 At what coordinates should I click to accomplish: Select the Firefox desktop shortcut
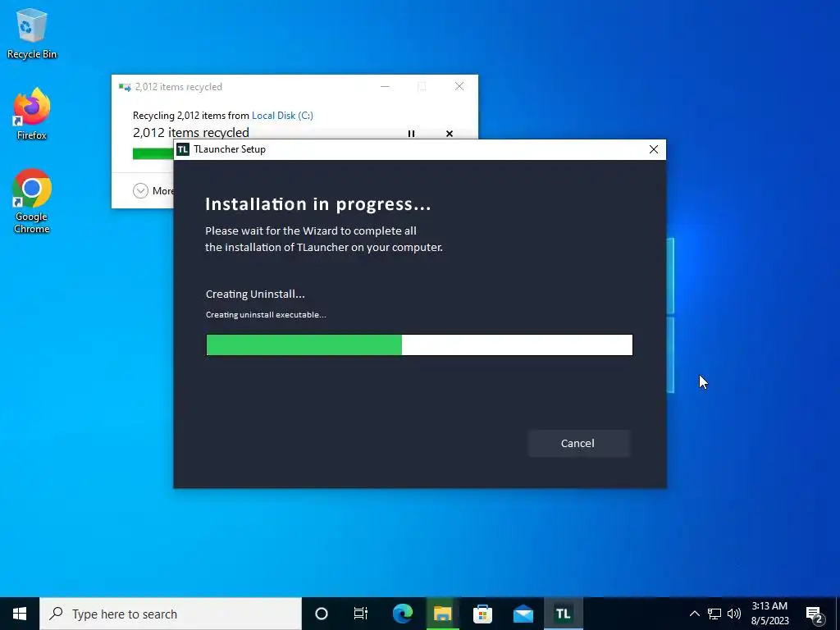tap(32, 115)
